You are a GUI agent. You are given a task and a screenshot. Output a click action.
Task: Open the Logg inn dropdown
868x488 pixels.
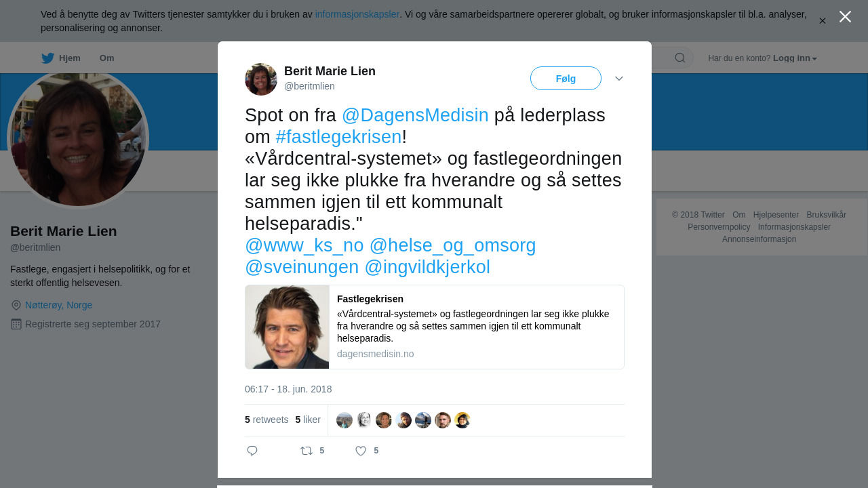tap(795, 58)
